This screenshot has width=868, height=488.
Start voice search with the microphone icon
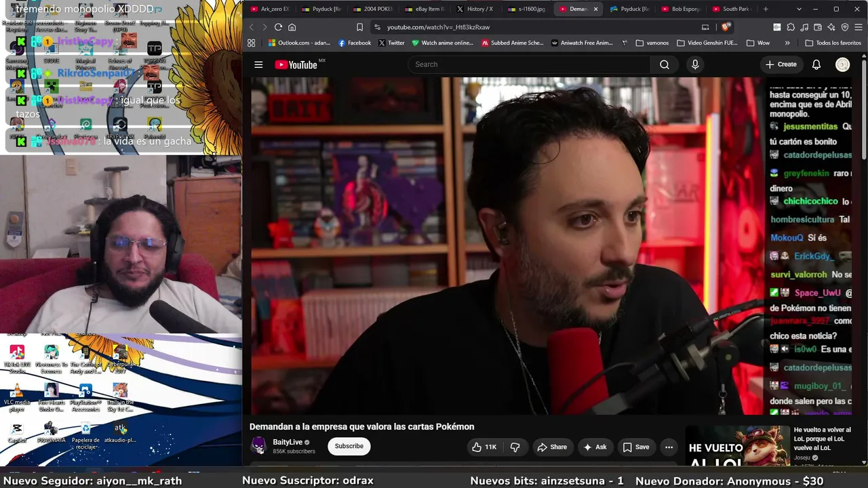click(x=695, y=64)
